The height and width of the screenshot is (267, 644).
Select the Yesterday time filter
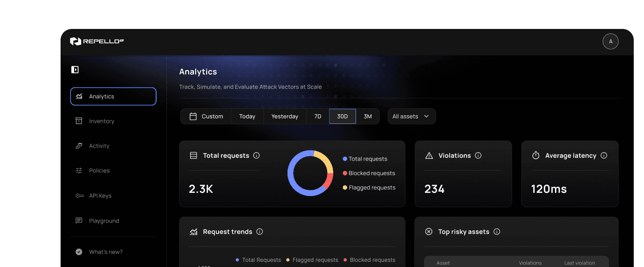coord(285,117)
